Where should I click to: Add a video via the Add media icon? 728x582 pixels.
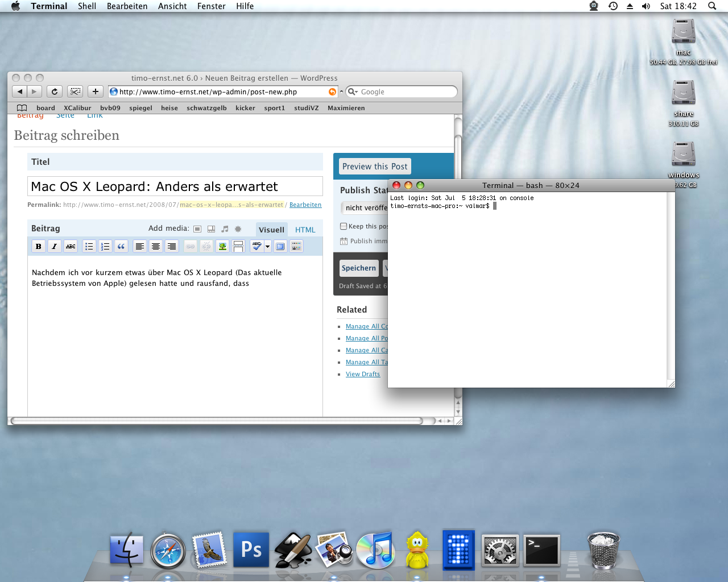[x=211, y=228]
